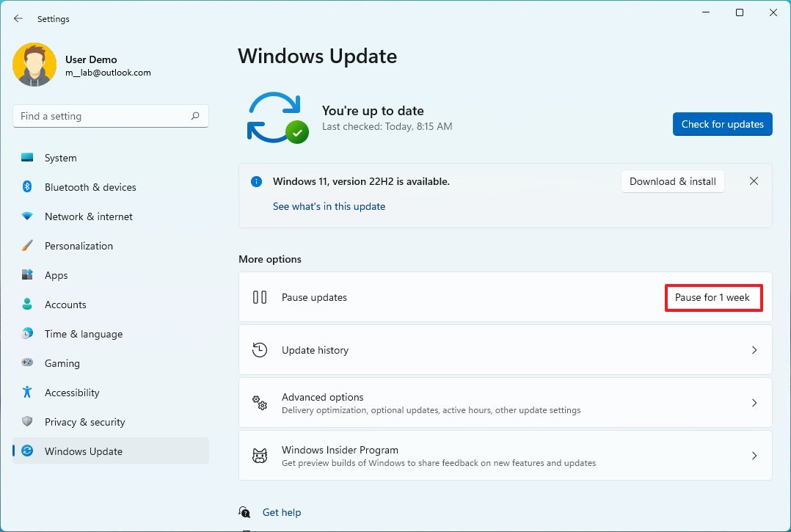Select Time & language in sidebar

84,334
